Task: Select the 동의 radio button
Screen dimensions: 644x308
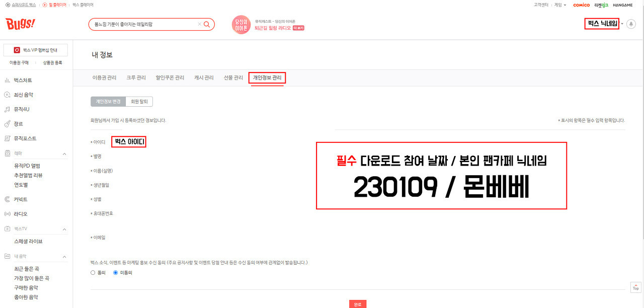Action: point(93,273)
